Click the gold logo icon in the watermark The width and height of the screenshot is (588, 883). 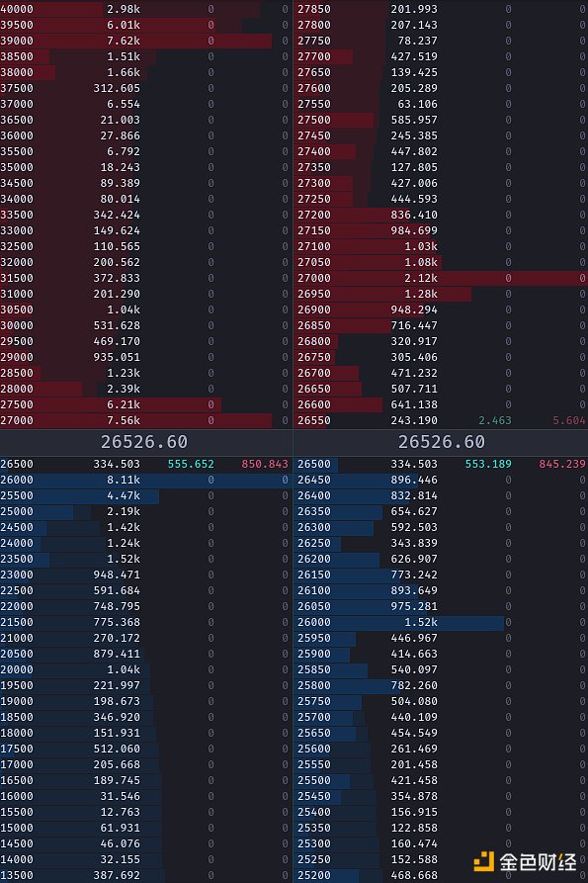[483, 861]
